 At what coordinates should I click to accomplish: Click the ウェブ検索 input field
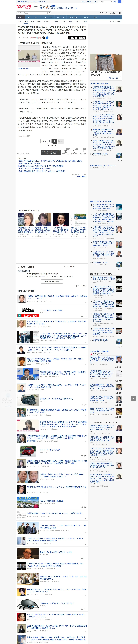(104, 2)
